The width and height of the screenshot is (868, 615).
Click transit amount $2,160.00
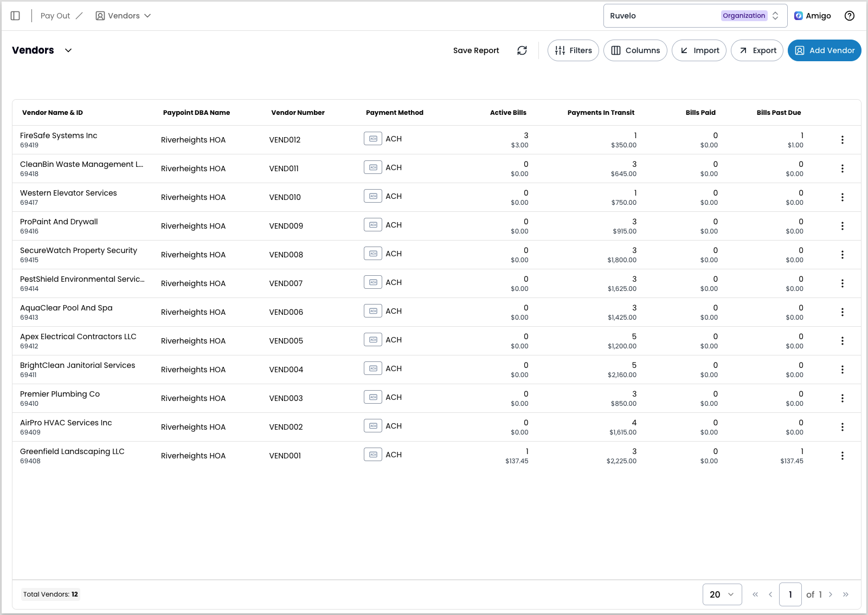pyautogui.click(x=622, y=375)
